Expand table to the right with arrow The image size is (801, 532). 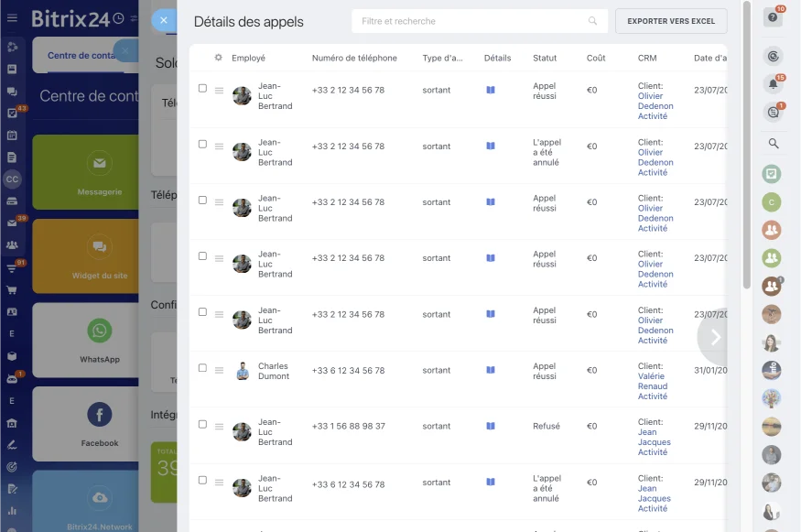click(715, 337)
